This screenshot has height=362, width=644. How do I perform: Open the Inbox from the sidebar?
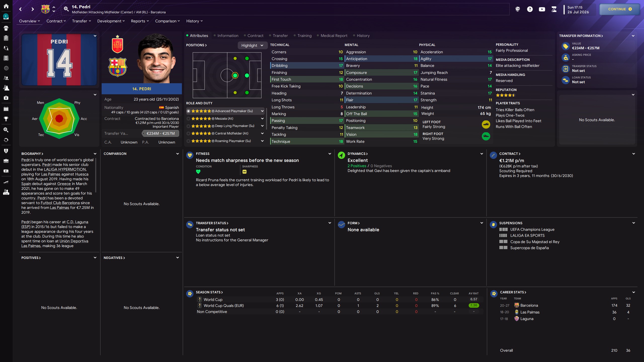tap(6, 16)
